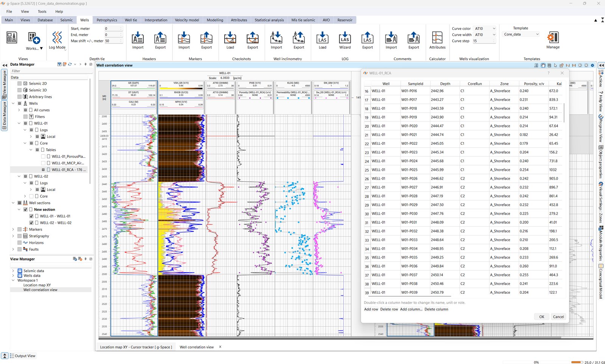Screen dimensions: 605x364
Task: Toggle the Faults checkbox
Action: (x=20, y=249)
